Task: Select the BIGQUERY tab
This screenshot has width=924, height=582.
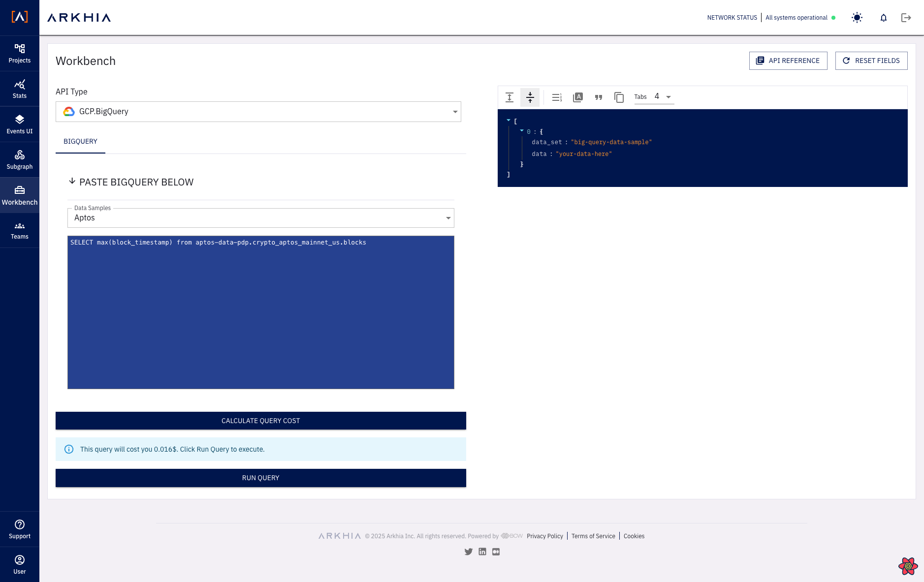Action: pos(80,142)
